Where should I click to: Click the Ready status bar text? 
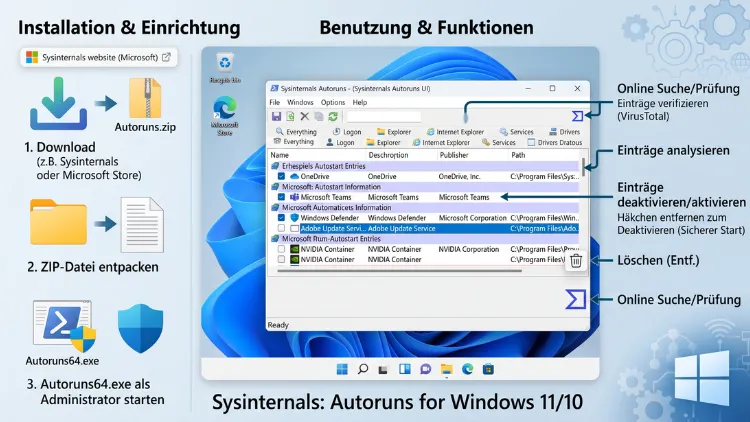point(278,325)
